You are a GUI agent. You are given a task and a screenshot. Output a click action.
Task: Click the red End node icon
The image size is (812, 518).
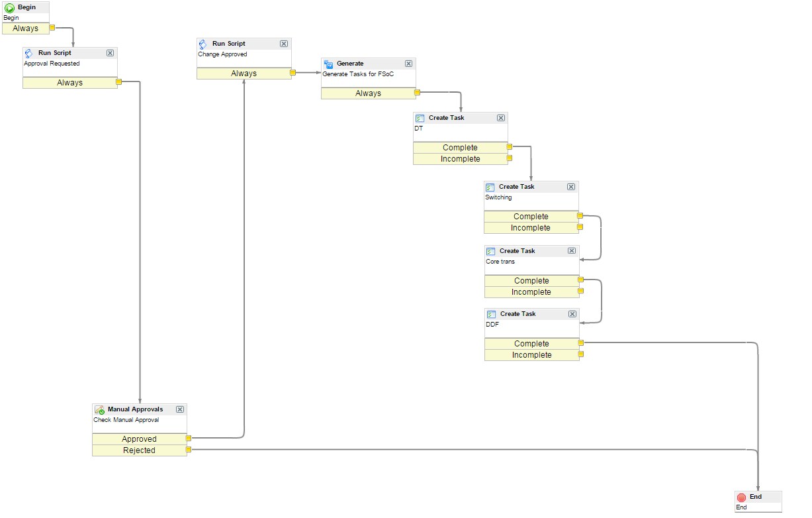click(742, 496)
